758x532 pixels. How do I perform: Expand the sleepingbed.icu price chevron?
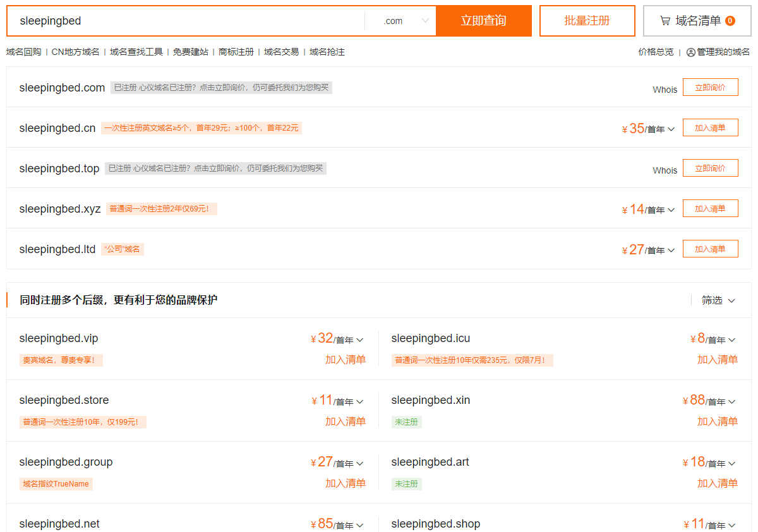point(732,340)
